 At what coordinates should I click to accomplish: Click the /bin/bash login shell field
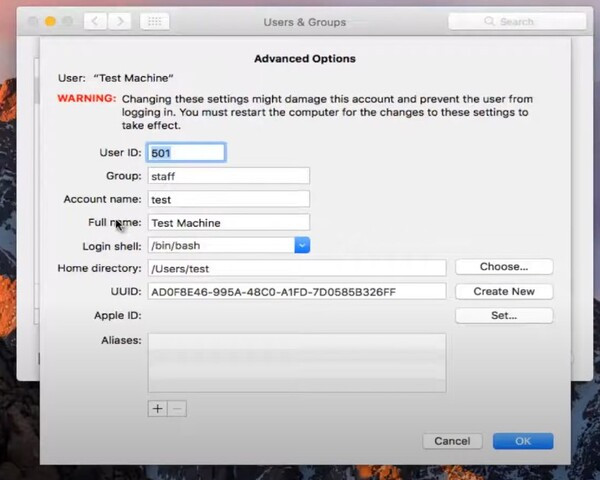pyautogui.click(x=222, y=245)
